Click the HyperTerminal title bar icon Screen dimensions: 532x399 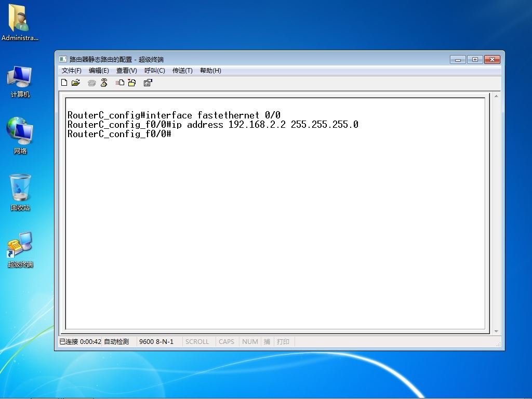[x=63, y=59]
